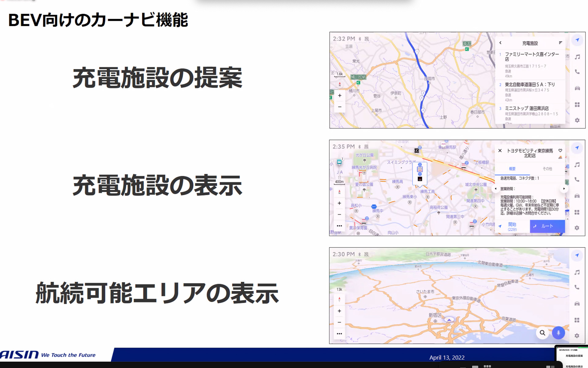The image size is (588, 368).
Task: Activate the microphone button on the bottom map
Action: pyautogui.click(x=559, y=333)
